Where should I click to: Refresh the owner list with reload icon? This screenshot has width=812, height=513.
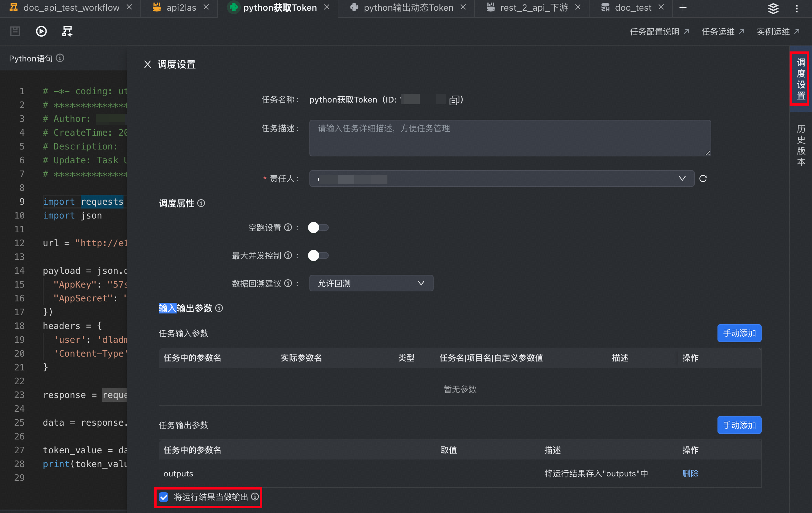tap(703, 178)
